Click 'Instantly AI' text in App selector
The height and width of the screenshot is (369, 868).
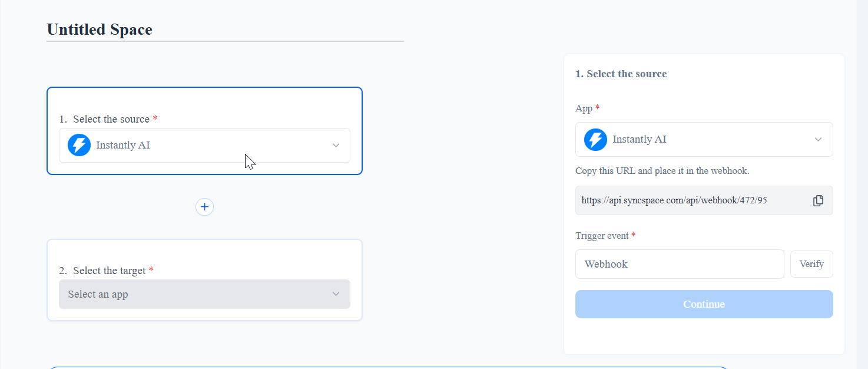640,140
